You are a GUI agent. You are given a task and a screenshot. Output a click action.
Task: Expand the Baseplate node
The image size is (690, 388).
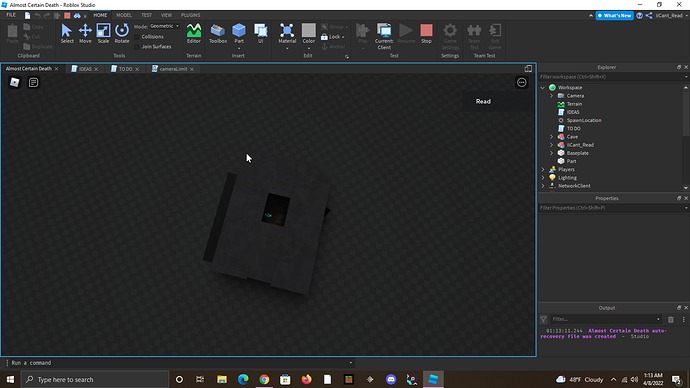(551, 153)
